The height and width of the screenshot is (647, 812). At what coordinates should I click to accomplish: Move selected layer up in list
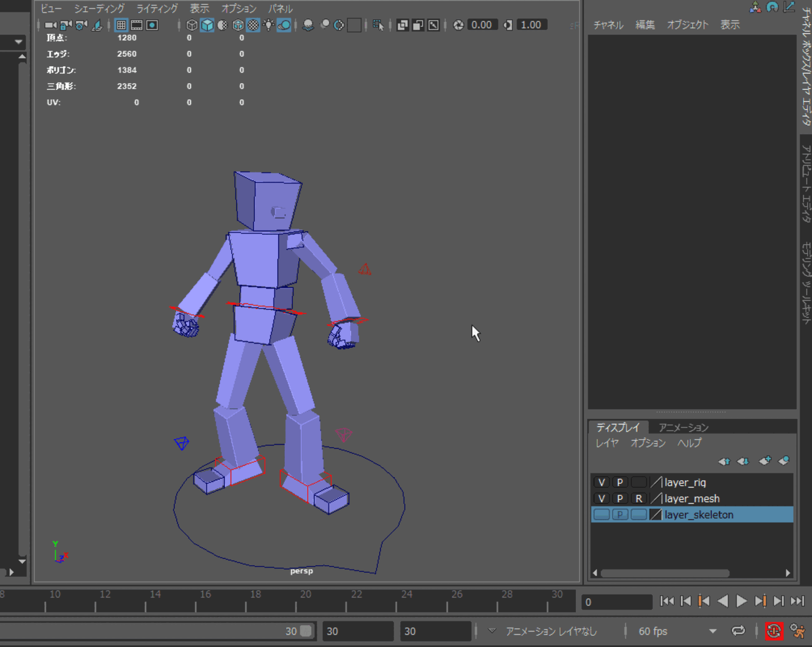[724, 461]
